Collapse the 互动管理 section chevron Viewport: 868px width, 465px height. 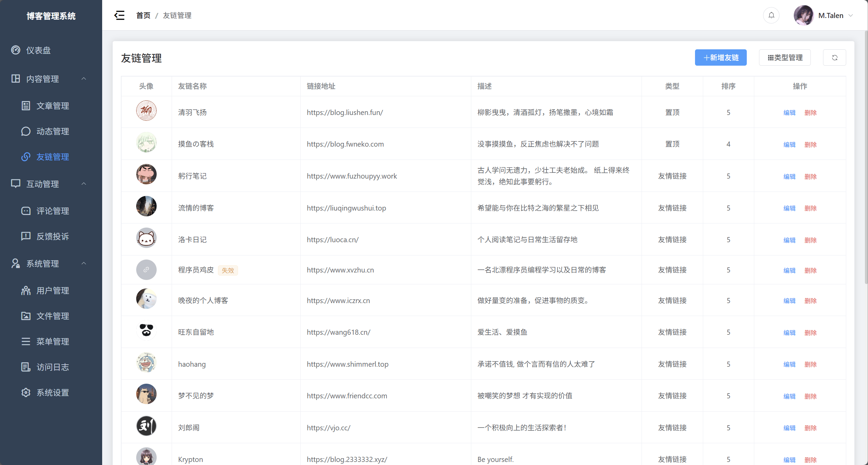[x=84, y=184]
